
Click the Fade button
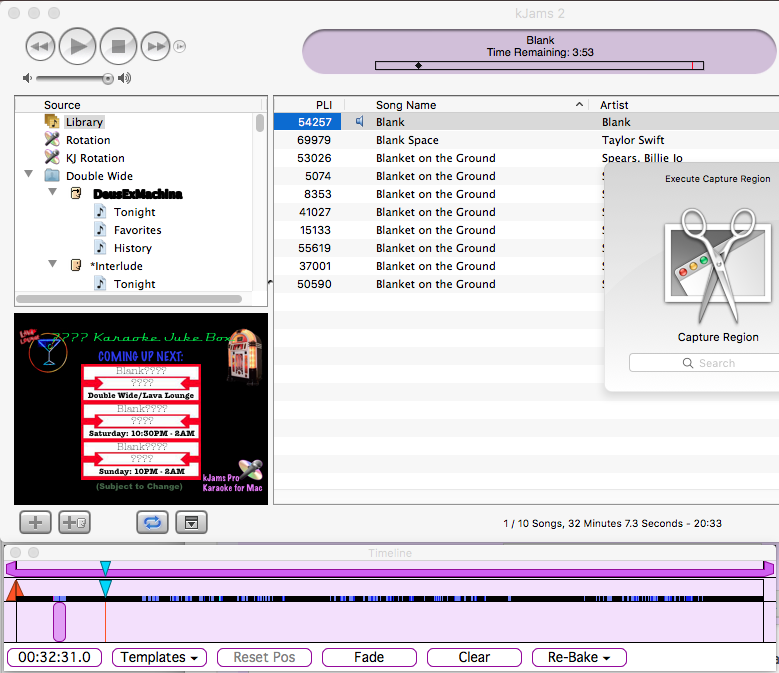tap(368, 657)
